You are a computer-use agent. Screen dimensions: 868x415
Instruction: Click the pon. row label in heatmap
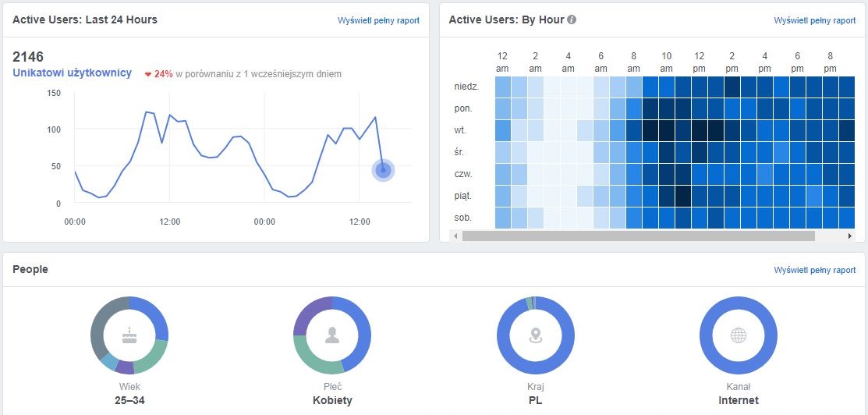463,108
